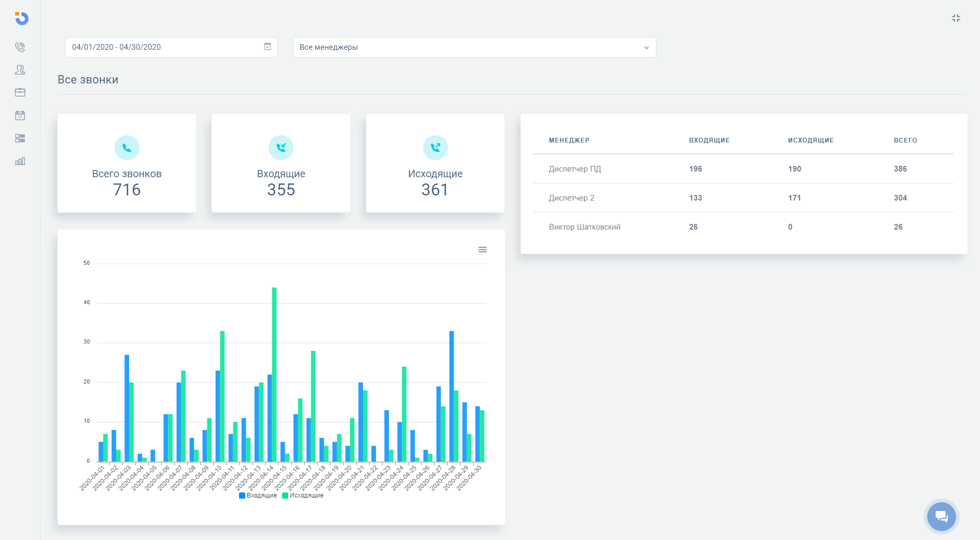Image resolution: width=980 pixels, height=540 pixels.
Task: Toggle the Входящие series in chart legend
Action: pos(258,495)
